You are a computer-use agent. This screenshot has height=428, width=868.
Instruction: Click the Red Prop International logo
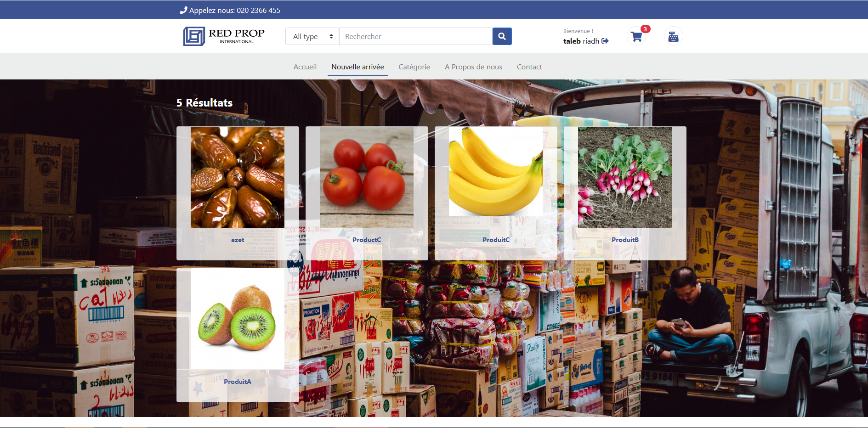224,36
